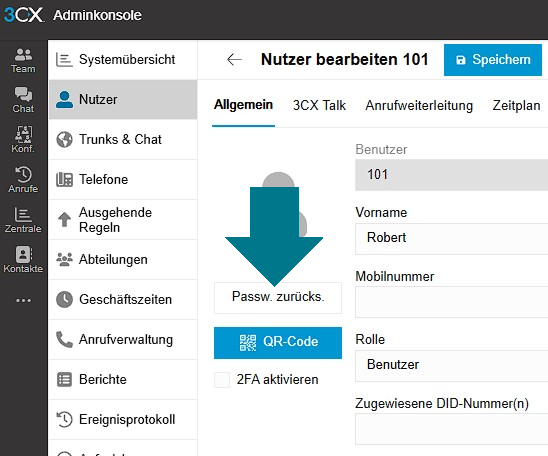
Task: Click the Vorname field containing Robert
Action: [452, 239]
